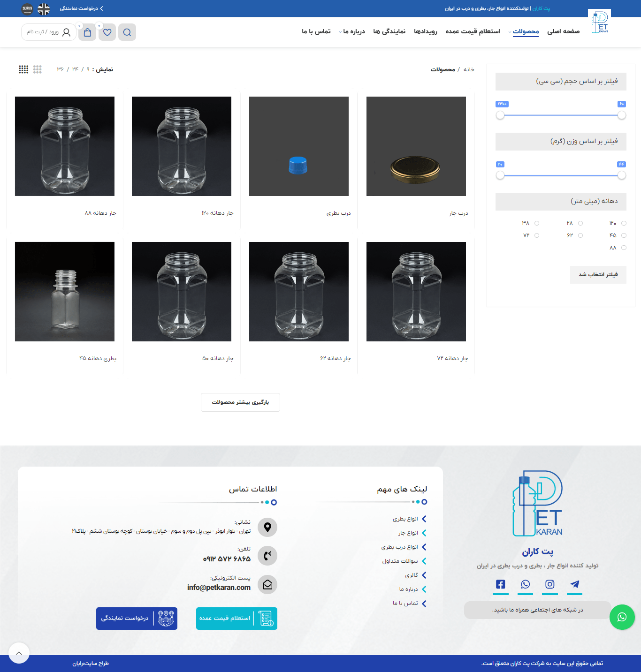The height and width of the screenshot is (672, 641).
Task: Click the volume slider handle labeled ۲۳۰۰
Action: [x=500, y=115]
